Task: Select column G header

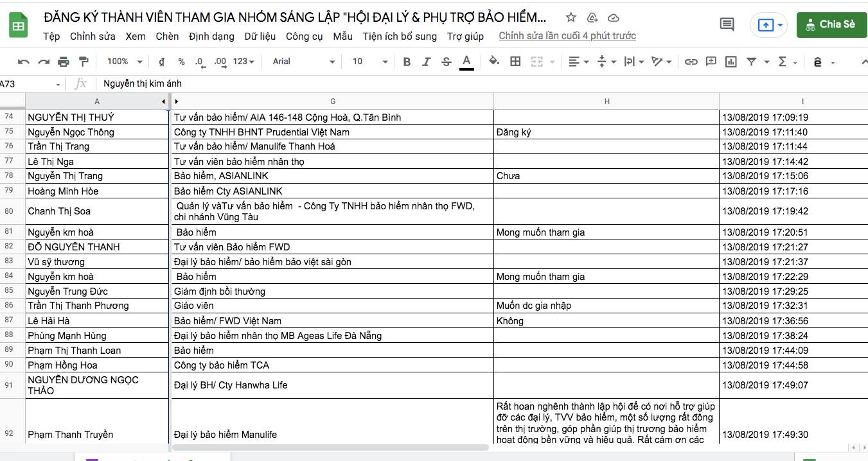Action: click(x=333, y=101)
